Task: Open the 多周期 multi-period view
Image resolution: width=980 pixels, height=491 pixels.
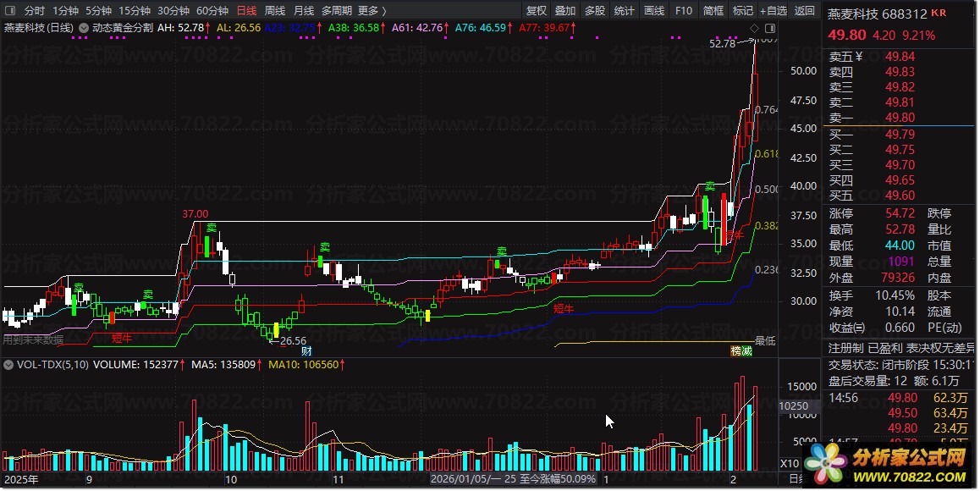Action: coord(337,11)
